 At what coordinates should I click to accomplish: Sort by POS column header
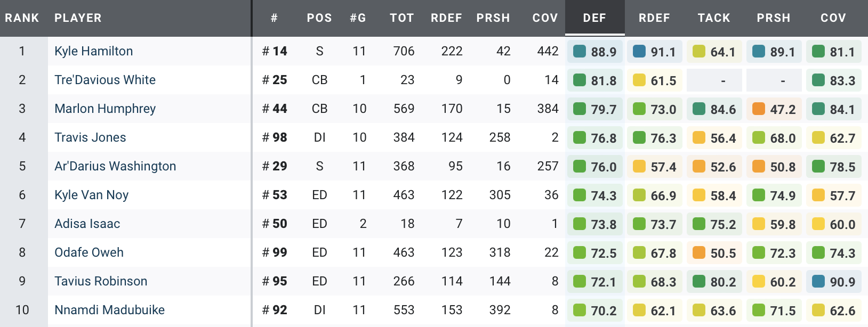point(319,18)
